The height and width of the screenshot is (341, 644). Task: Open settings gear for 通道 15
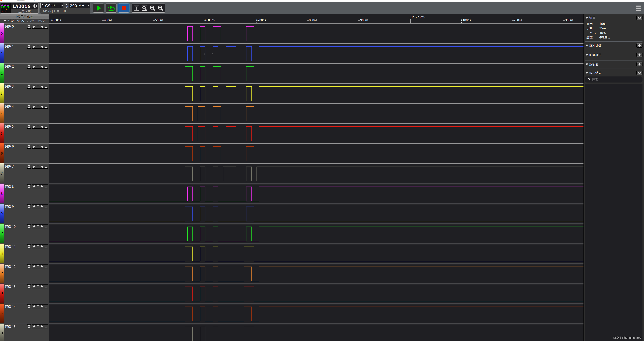coord(29,327)
